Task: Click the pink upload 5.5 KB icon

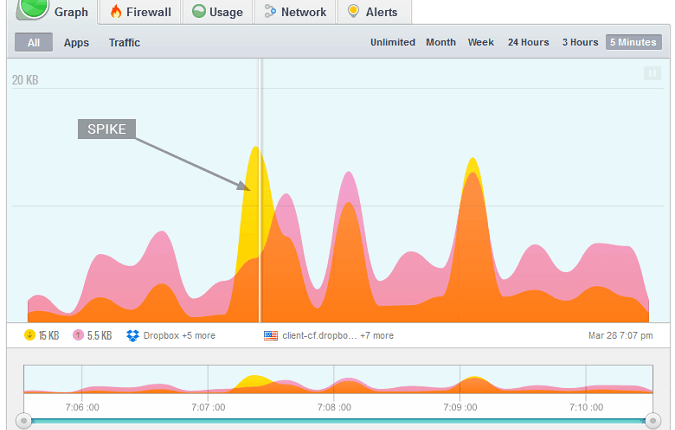Action: (x=78, y=336)
